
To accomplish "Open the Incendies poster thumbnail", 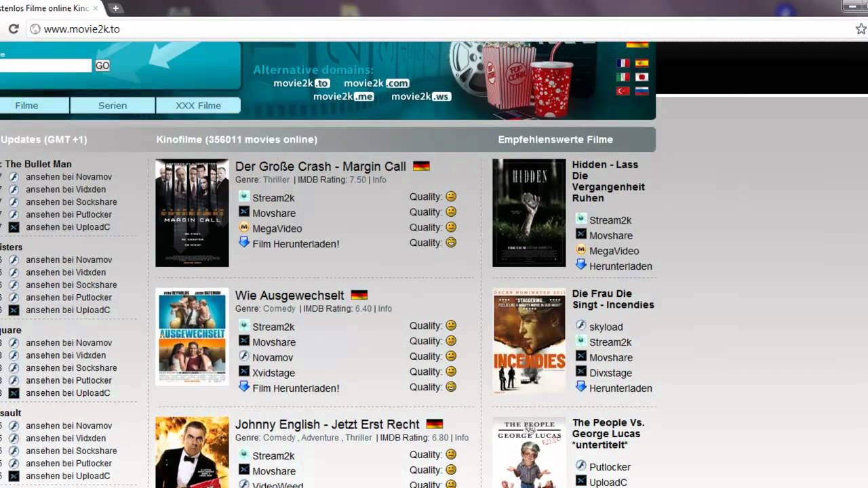I will click(529, 340).
